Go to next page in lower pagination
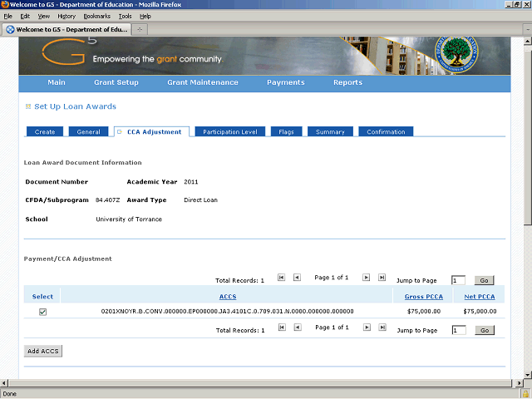Screen dimensions: 532x399 click(367, 328)
